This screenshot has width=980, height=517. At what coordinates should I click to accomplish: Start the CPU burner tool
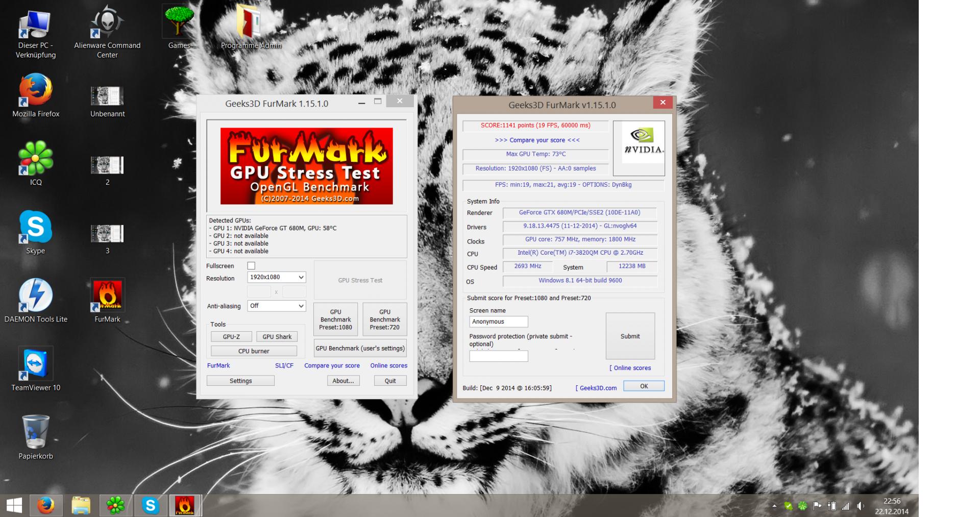pos(254,351)
